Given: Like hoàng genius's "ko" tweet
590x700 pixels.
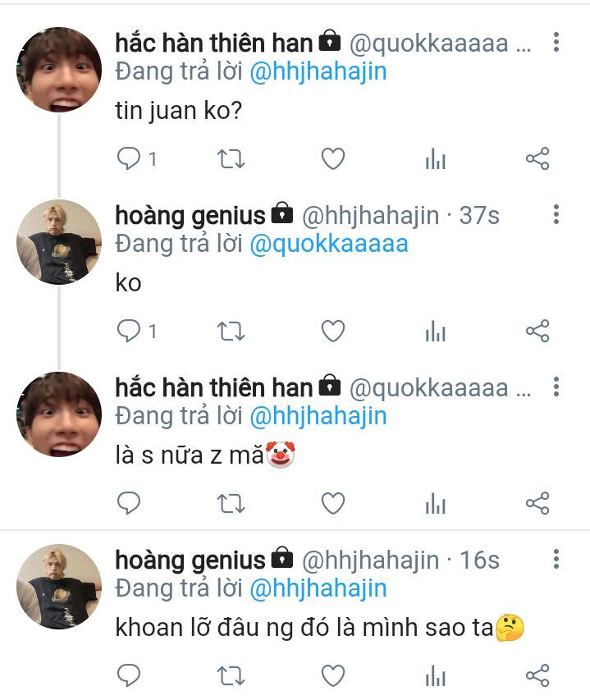Looking at the screenshot, I should (332, 331).
